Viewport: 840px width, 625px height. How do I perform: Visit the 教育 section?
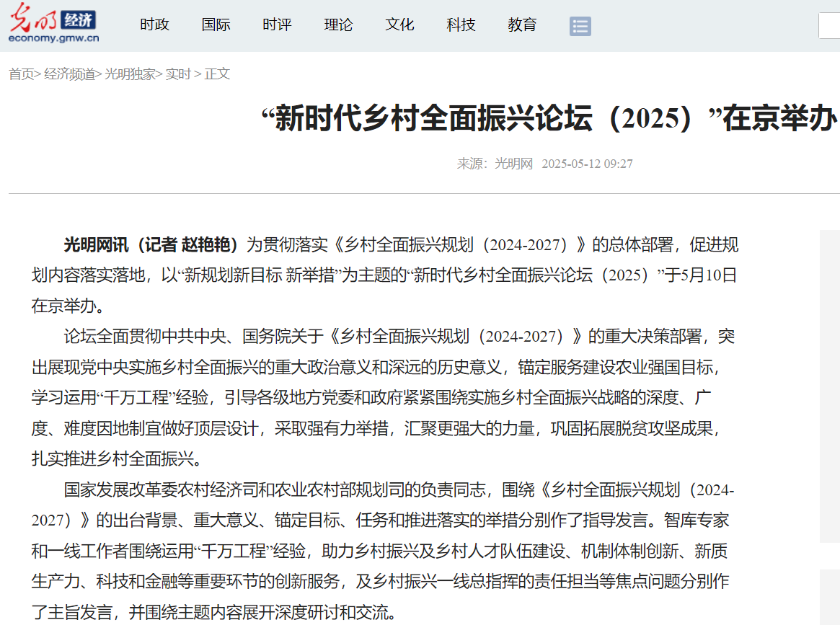(522, 25)
